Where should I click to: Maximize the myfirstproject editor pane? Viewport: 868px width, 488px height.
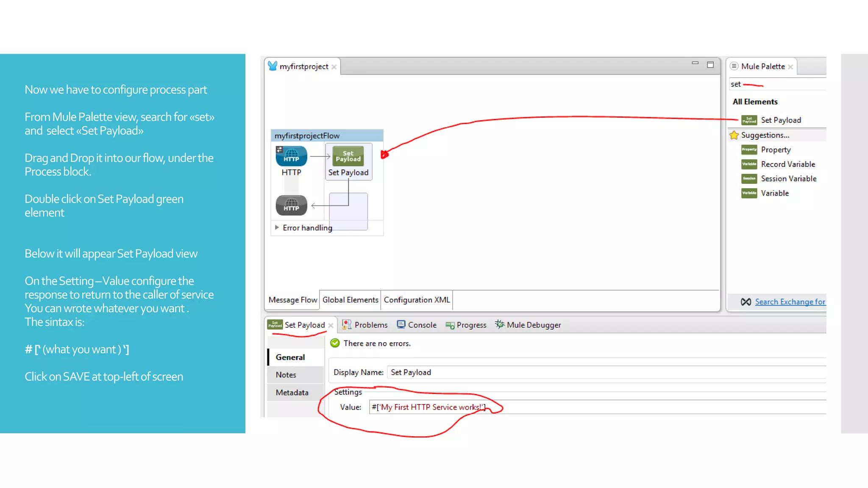coord(710,64)
